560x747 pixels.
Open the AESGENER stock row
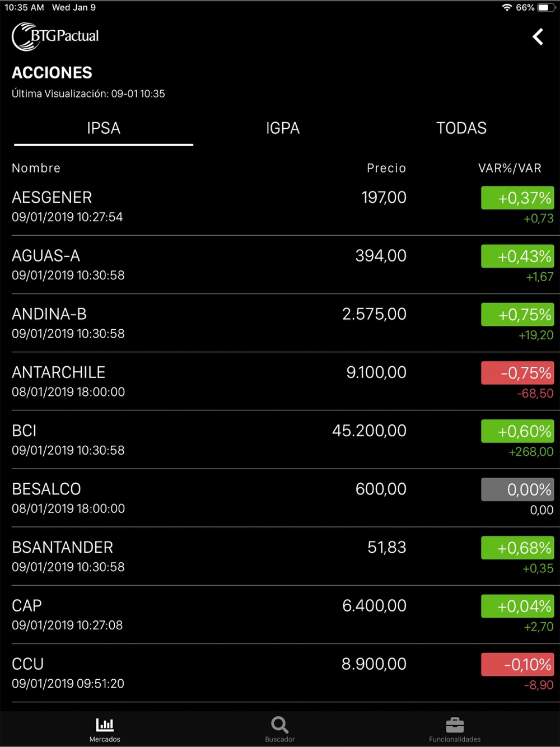click(x=224, y=207)
